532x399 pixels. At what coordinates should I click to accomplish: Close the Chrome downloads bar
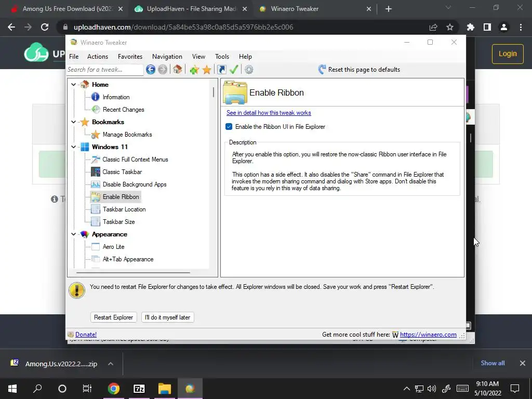tap(523, 363)
